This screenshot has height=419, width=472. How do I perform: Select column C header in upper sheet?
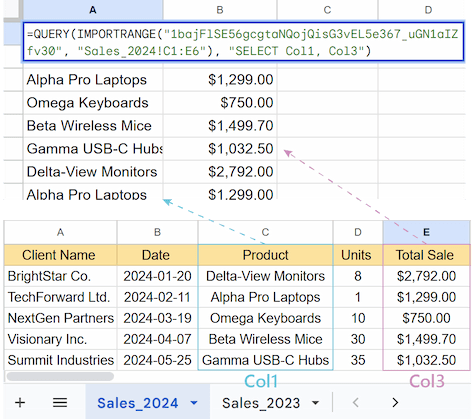(327, 10)
